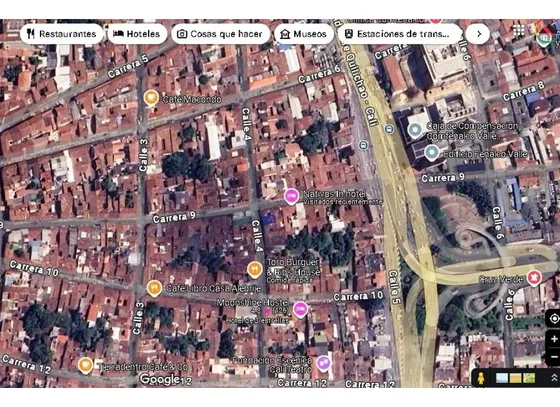This screenshot has height=407, width=560.
Task: Open Edificio Fenalco Valle marker
Action: (431, 153)
